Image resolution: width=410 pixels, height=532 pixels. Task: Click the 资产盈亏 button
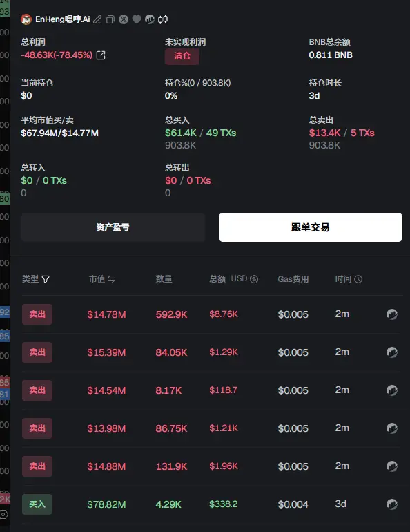(x=113, y=227)
